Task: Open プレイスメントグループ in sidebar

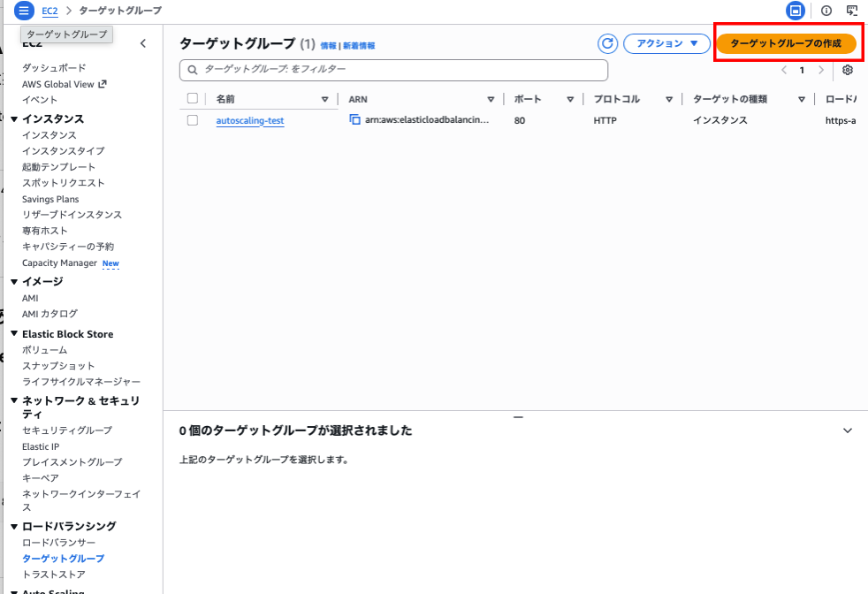Action: (x=72, y=461)
